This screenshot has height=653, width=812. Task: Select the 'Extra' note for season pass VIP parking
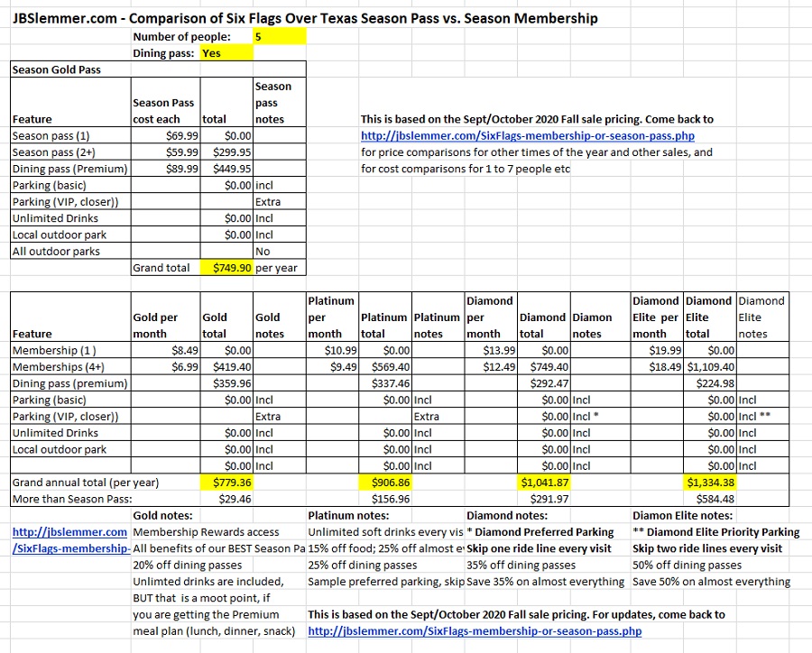280,201
